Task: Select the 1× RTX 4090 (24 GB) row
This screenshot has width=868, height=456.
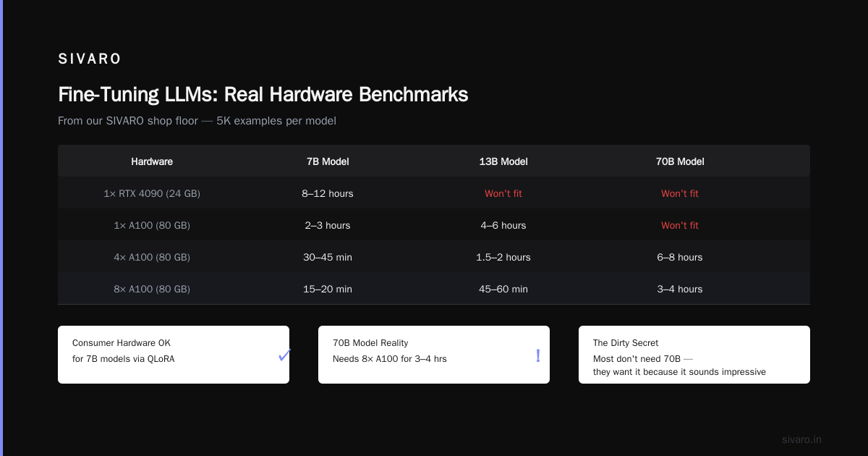Action: click(x=434, y=193)
